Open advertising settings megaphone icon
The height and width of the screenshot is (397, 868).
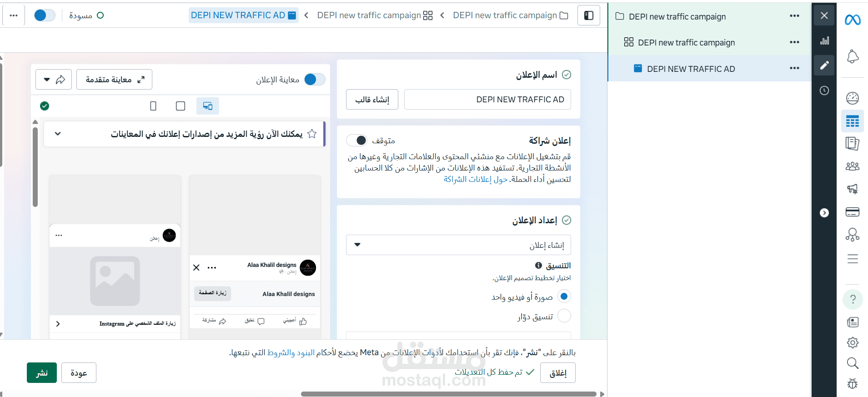point(853,189)
